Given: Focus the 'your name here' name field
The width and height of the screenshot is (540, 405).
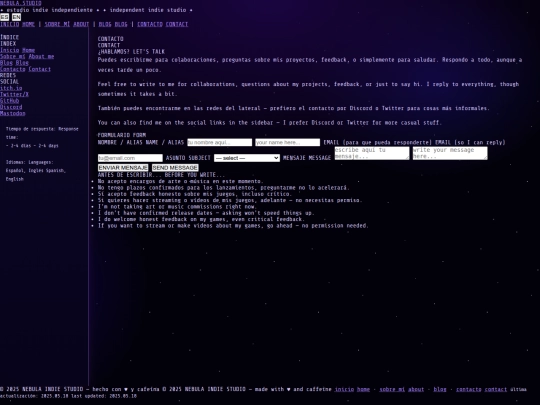Looking at the screenshot, I should [x=288, y=142].
